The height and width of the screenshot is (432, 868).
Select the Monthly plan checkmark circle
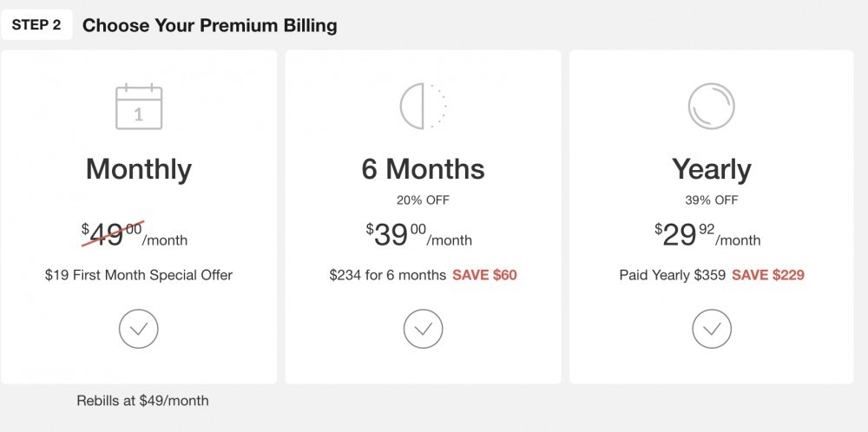[x=138, y=329]
